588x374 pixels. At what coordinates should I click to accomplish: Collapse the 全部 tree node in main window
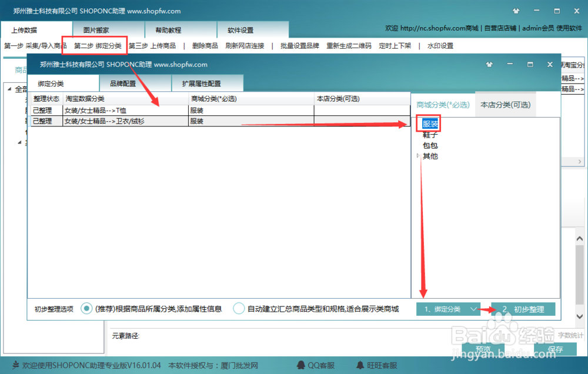(x=9, y=89)
